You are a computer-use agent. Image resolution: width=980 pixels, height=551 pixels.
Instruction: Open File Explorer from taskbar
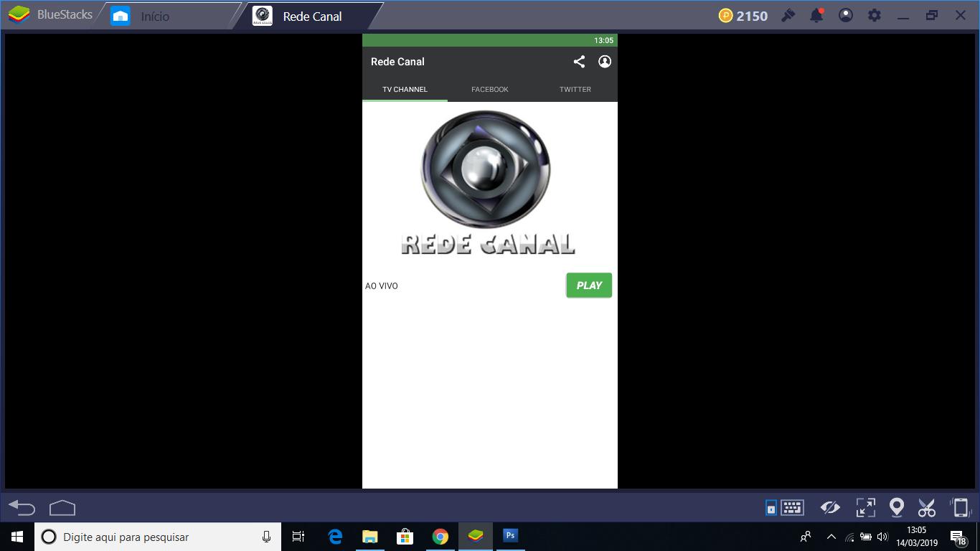point(370,537)
